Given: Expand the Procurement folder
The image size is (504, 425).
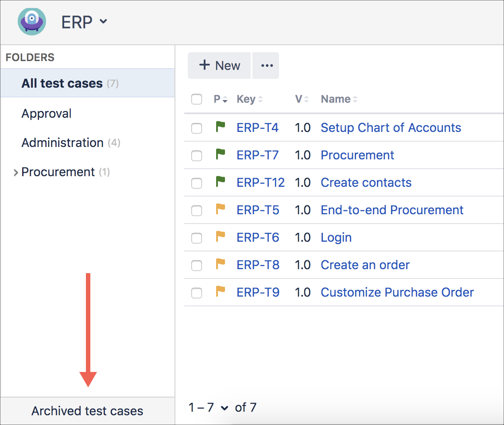Looking at the screenshot, I should click(16, 172).
